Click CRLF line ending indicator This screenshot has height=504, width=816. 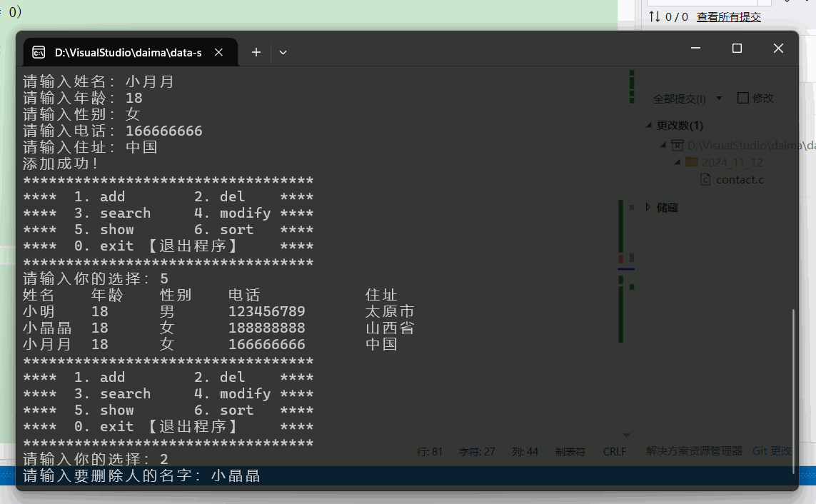(x=615, y=451)
